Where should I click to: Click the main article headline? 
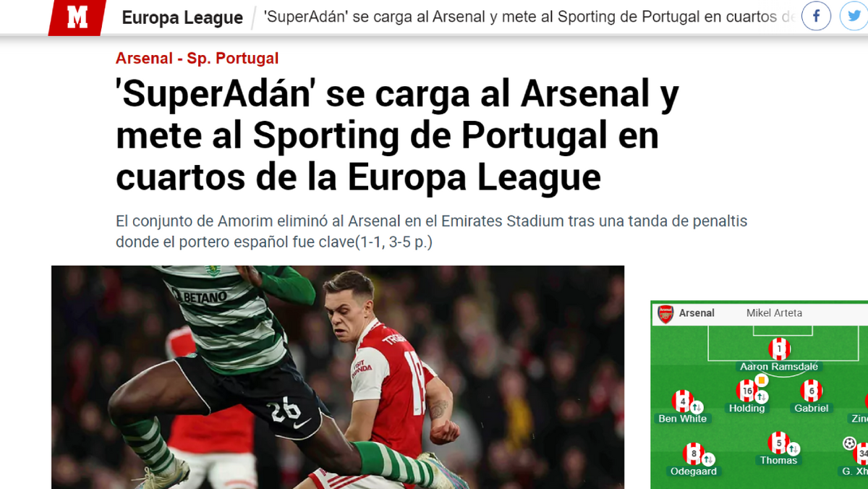click(x=397, y=135)
